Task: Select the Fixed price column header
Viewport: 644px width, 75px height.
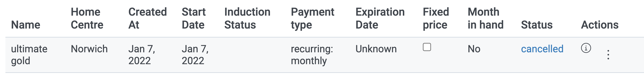Action: coord(436,18)
